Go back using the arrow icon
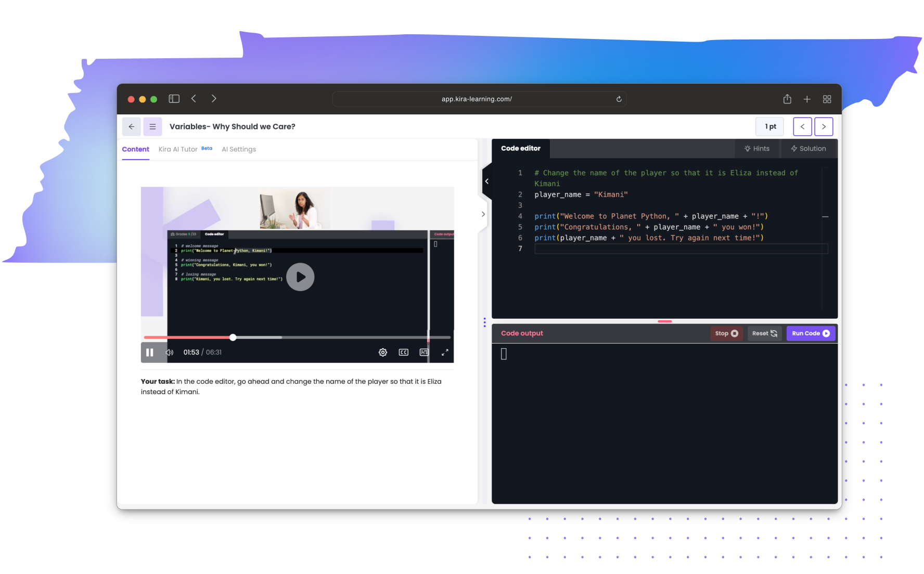The width and height of the screenshot is (924, 574). [131, 126]
